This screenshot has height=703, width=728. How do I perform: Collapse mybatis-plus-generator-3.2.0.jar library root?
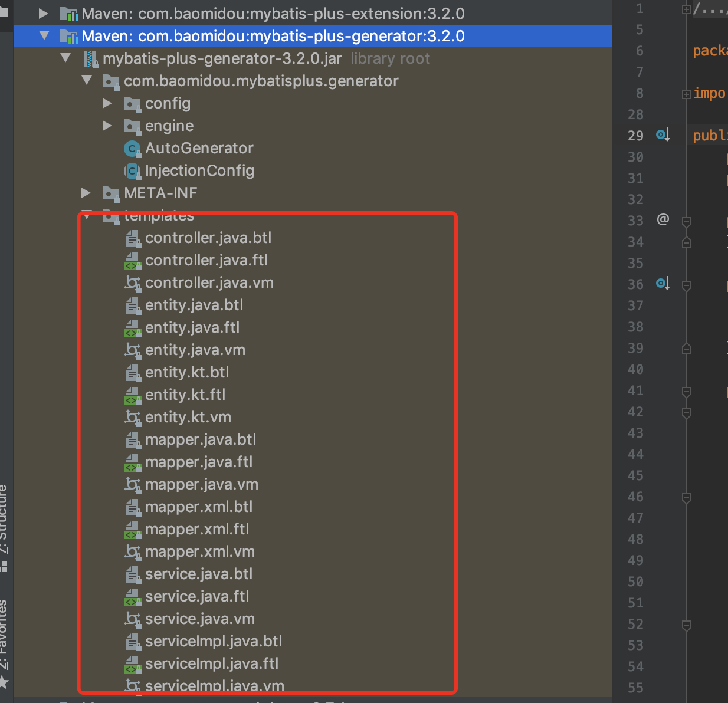click(65, 58)
